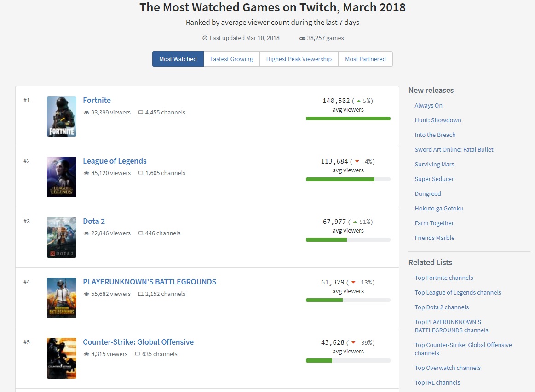Viewport: 535px width, 392px height.
Task: Open Dungreed under New releases
Action: (x=428, y=193)
